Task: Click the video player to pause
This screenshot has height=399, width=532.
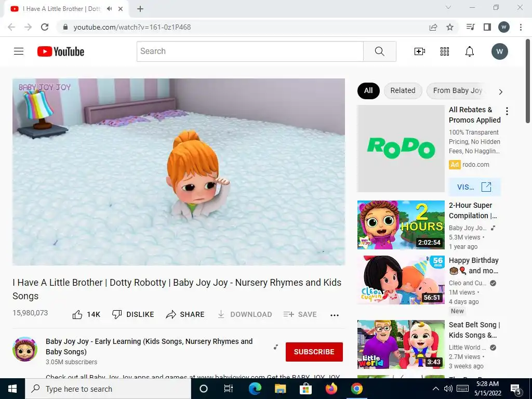Action: click(x=179, y=171)
